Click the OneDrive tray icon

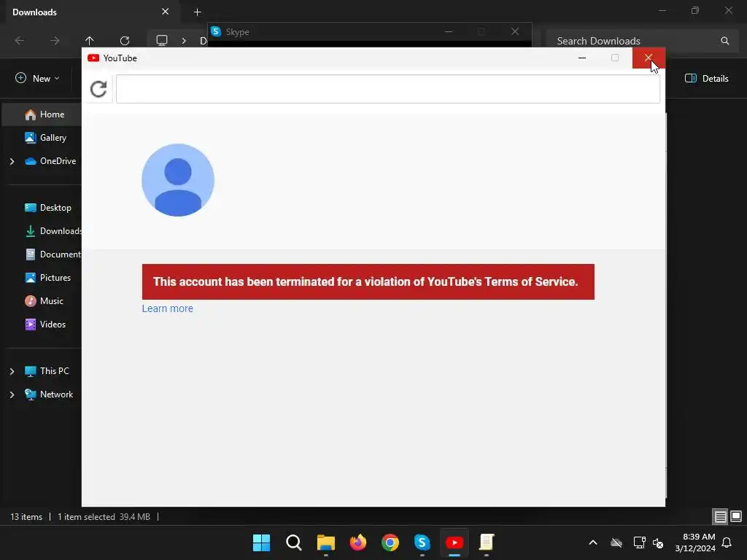(616, 542)
